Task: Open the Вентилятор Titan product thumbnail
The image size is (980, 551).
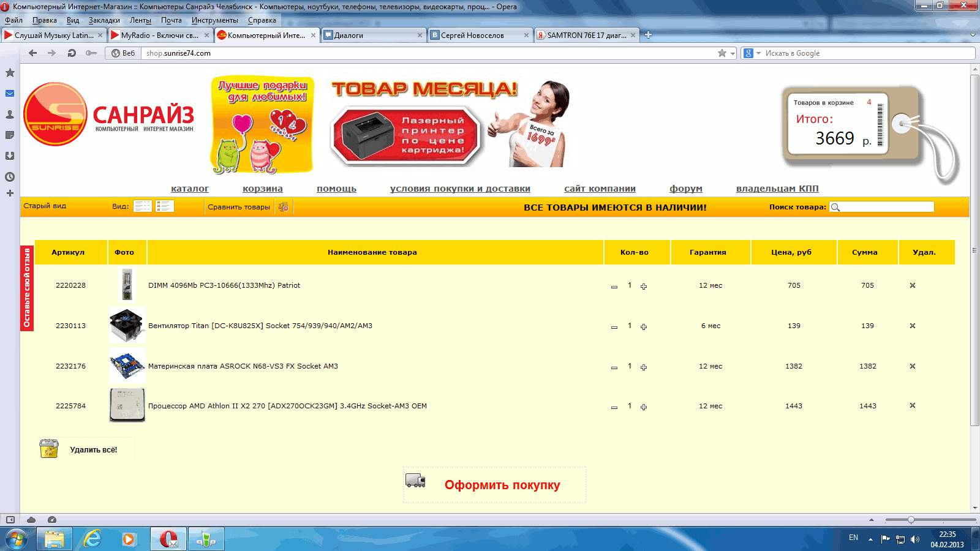Action: click(x=127, y=325)
